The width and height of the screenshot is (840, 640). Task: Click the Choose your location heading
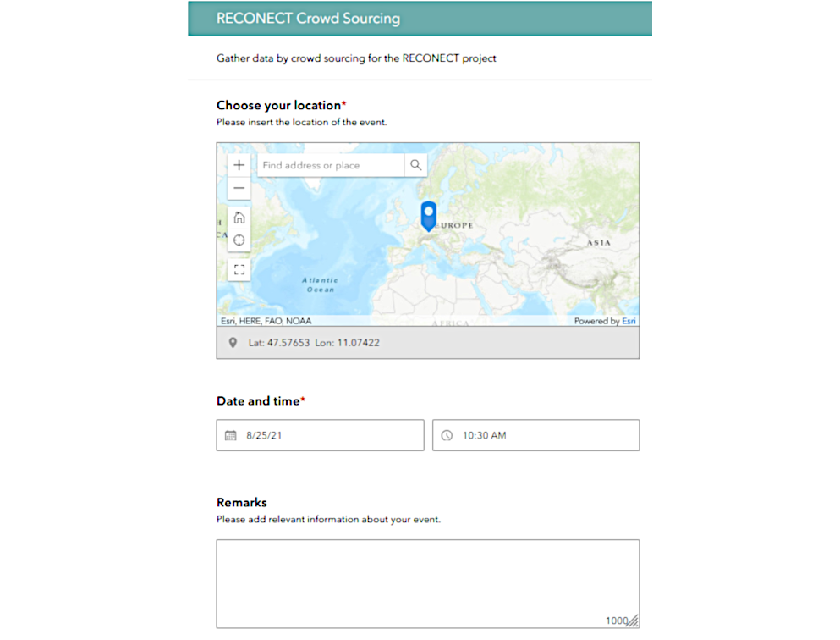278,105
